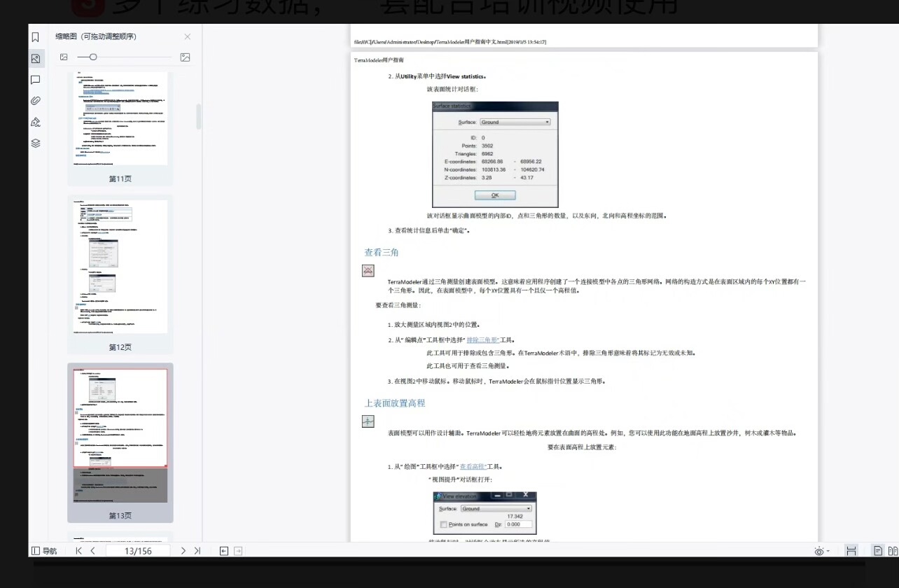Click the thumbnail size slider handle
Viewport: 899px width, 588px height.
point(93,57)
